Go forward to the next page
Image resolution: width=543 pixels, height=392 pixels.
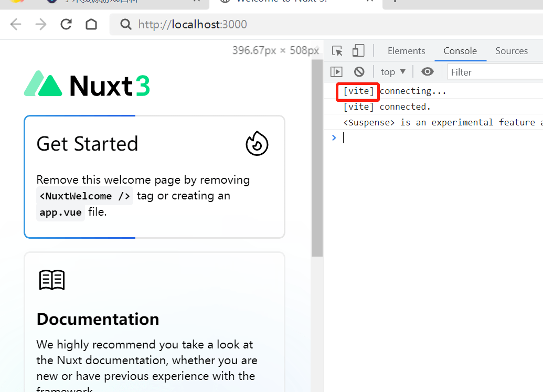(41, 25)
